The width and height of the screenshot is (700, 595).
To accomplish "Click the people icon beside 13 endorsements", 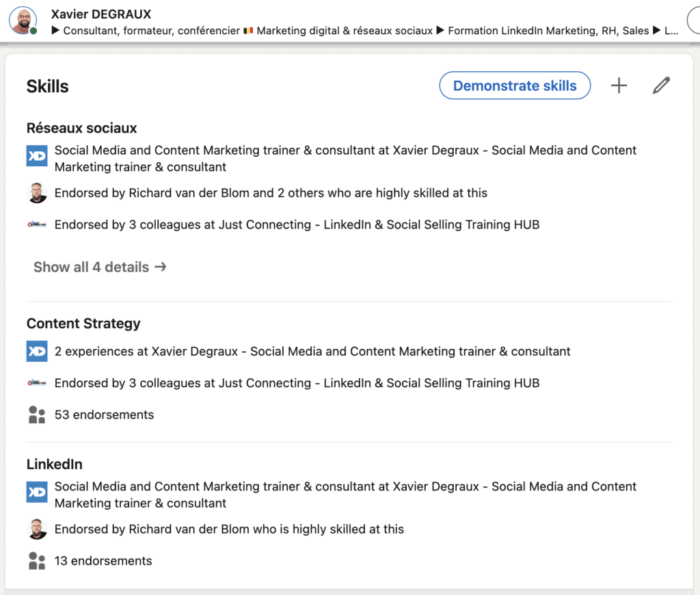I will click(37, 561).
